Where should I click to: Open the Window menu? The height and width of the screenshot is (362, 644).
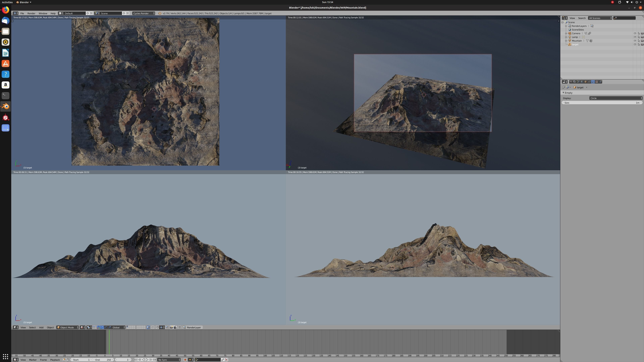click(43, 13)
